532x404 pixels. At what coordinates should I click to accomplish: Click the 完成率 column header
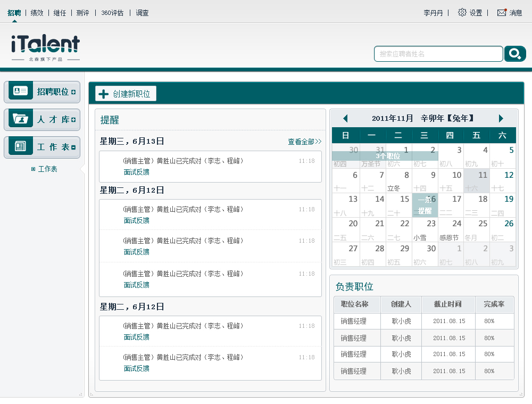pos(495,304)
